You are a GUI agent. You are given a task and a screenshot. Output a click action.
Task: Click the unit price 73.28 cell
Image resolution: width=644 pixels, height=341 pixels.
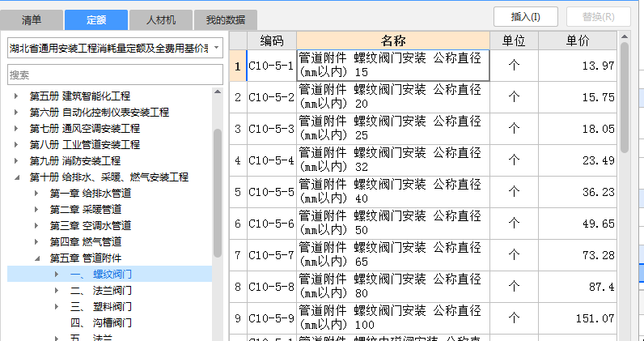tap(578, 255)
